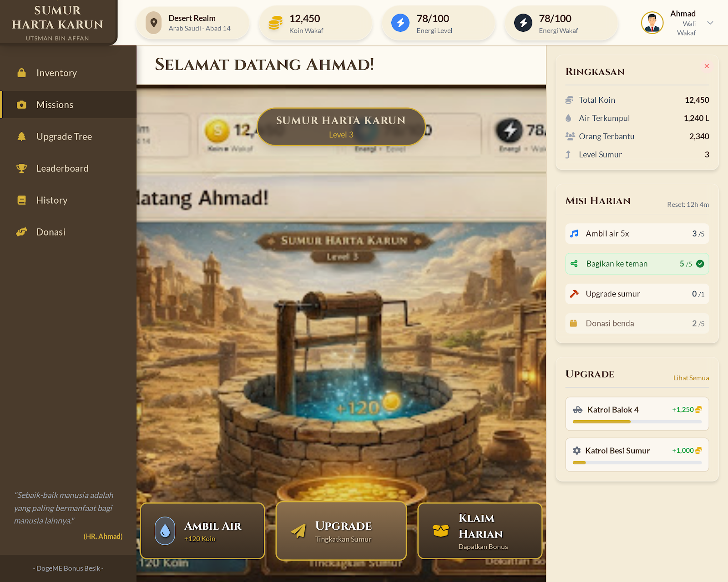Click the gold coin stack icon for Koin Wakaf
The width and height of the screenshot is (728, 582).
[275, 23]
